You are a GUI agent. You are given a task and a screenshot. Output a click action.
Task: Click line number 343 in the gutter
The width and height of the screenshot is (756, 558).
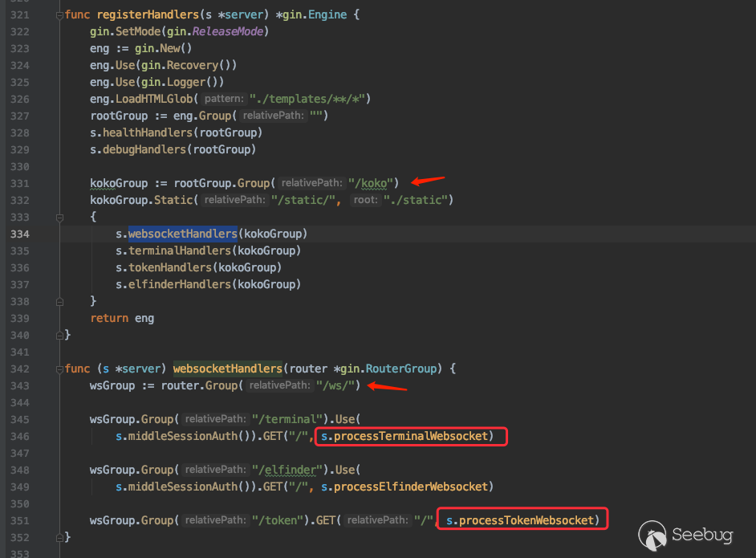(x=20, y=386)
